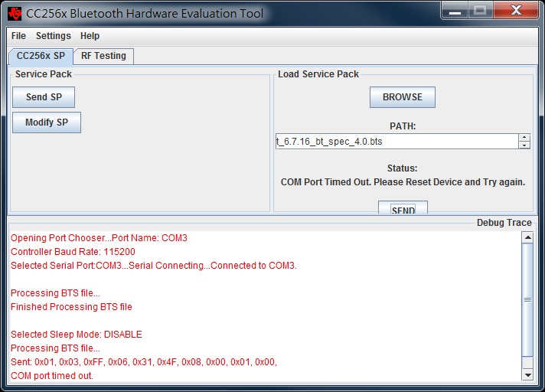Click the 'Sent: 0x01, 0x03' trace line
545x392 pixels.
144,362
